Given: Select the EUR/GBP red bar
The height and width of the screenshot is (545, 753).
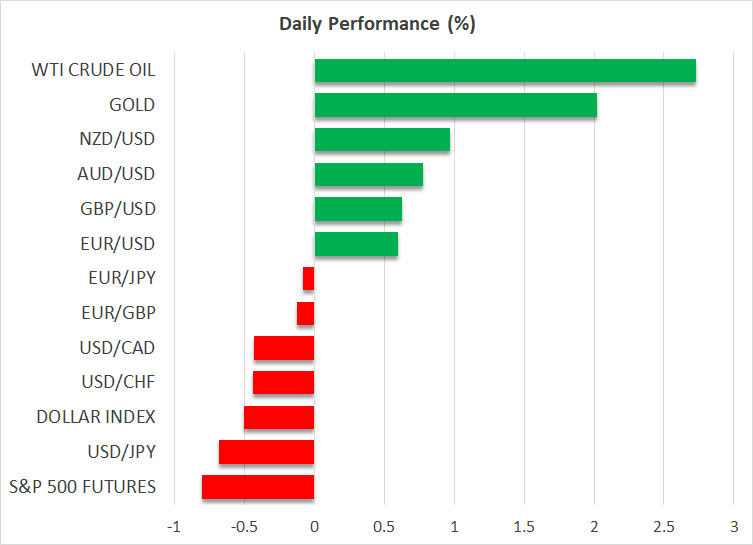Looking at the screenshot, I should 306,313.
